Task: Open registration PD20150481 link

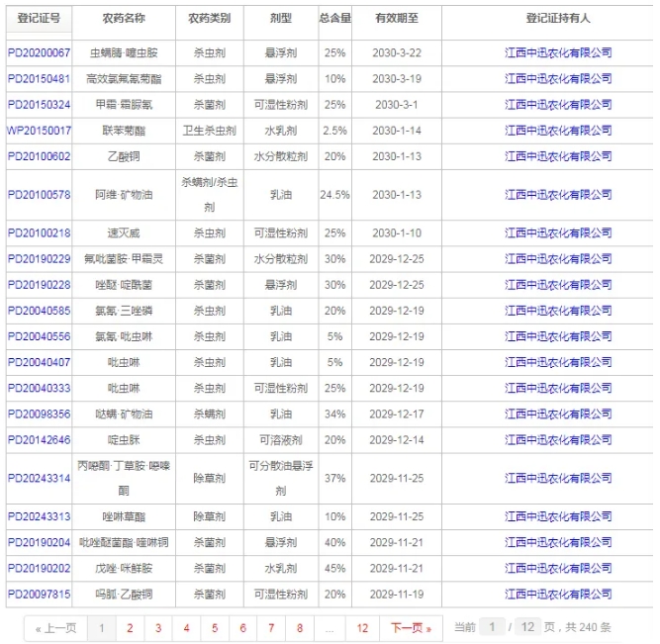Action: pyautogui.click(x=40, y=79)
